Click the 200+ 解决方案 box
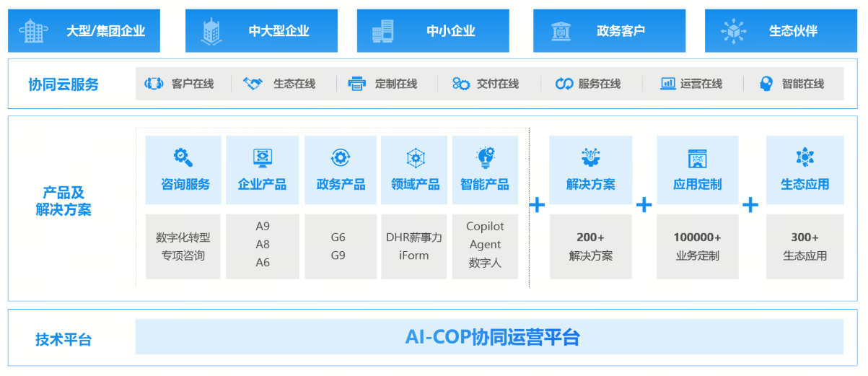The image size is (868, 376). pos(590,246)
